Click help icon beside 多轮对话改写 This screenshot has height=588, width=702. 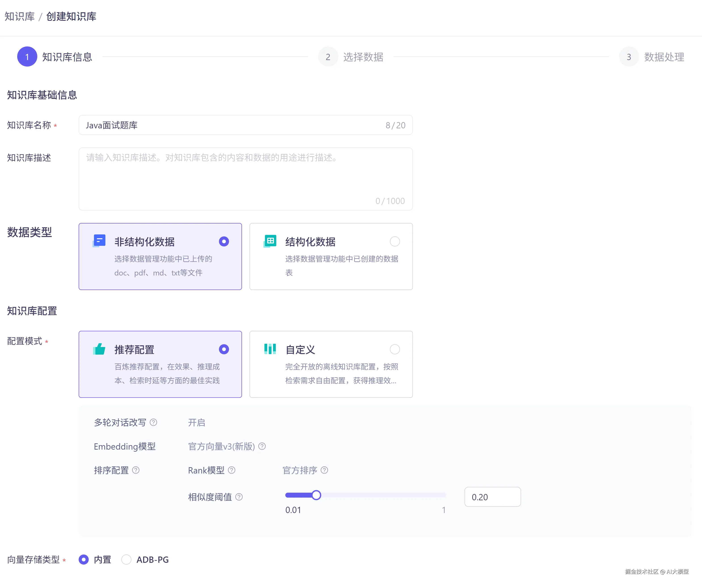(153, 422)
